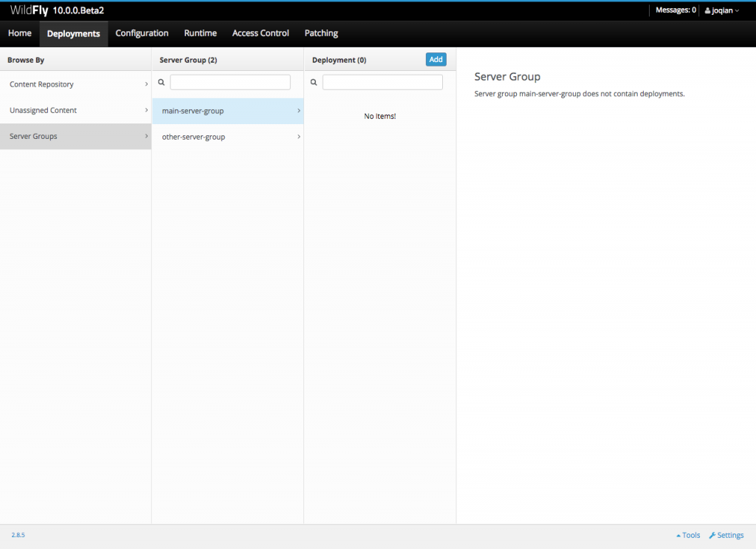This screenshot has width=756, height=549.
Task: Open the Runtime tab
Action: point(201,33)
